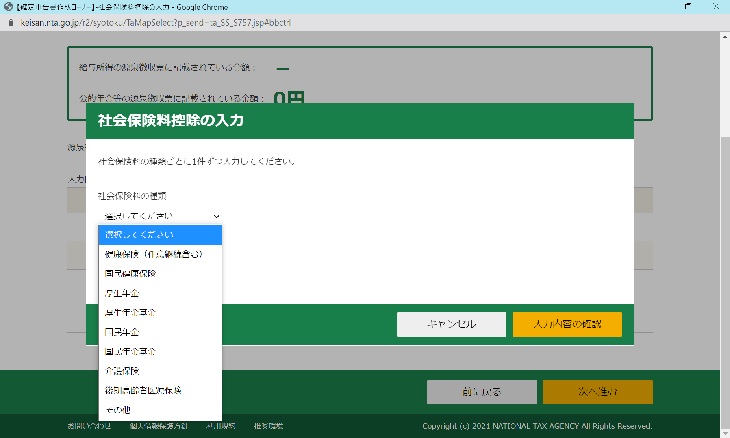The width and height of the screenshot is (730, 438).
Task: Click the 社会保険料の種類 field label
Action: 132,196
